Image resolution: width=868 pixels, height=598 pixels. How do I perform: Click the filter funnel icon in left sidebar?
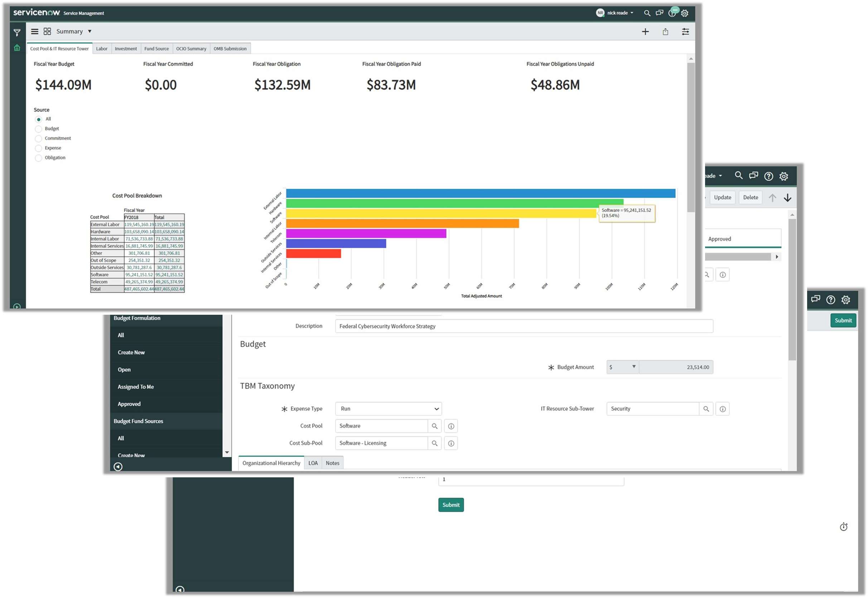tap(17, 33)
